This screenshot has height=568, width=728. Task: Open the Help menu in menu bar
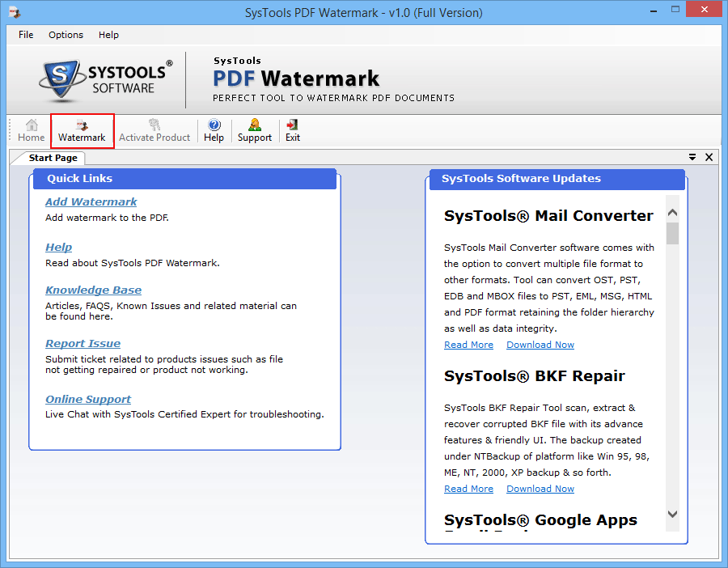tap(108, 35)
